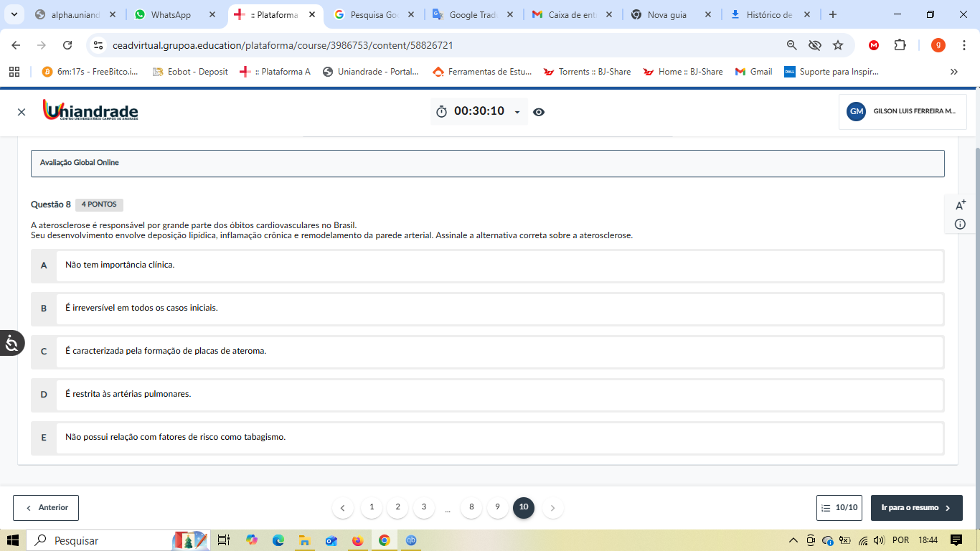This screenshot has height=551, width=980.
Task: Expand the timer dropdown arrow
Action: click(x=517, y=112)
